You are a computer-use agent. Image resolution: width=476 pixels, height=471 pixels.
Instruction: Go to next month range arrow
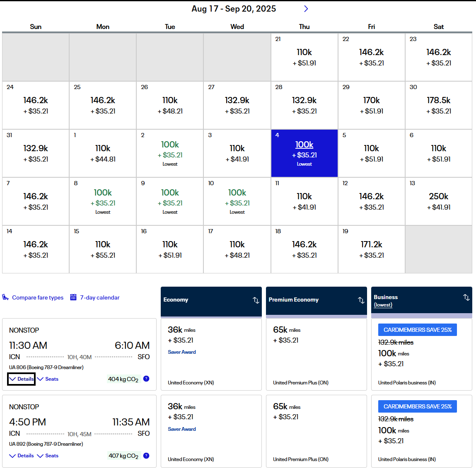tap(306, 9)
